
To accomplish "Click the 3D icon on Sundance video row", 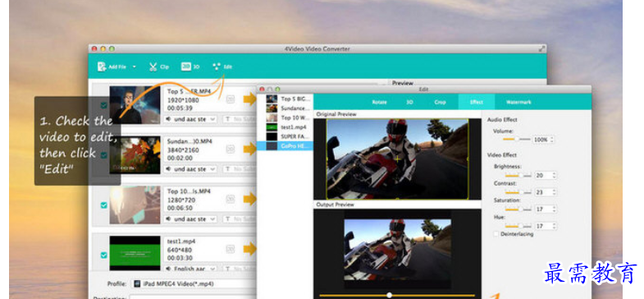I will pyautogui.click(x=231, y=149).
